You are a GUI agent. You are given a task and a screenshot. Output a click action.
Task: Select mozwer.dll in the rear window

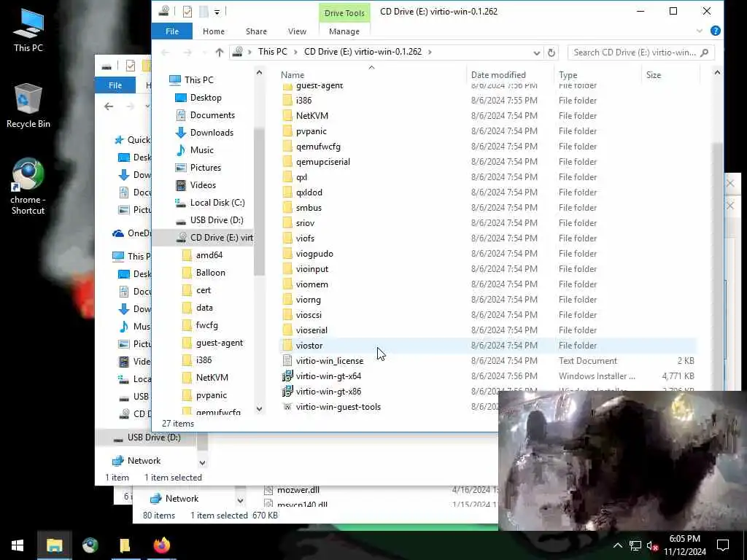298,490
